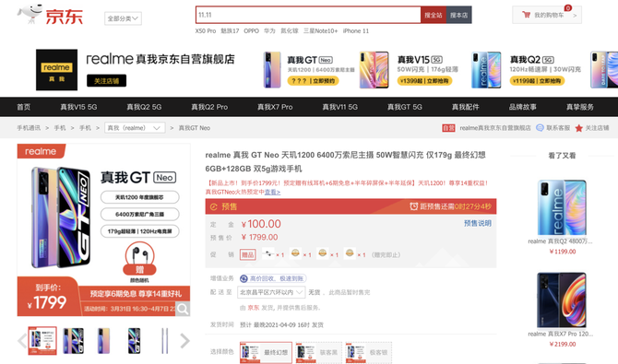Click the iPhone 11 hot search link
Screen dimensions: 618x364
pyautogui.click(x=355, y=30)
